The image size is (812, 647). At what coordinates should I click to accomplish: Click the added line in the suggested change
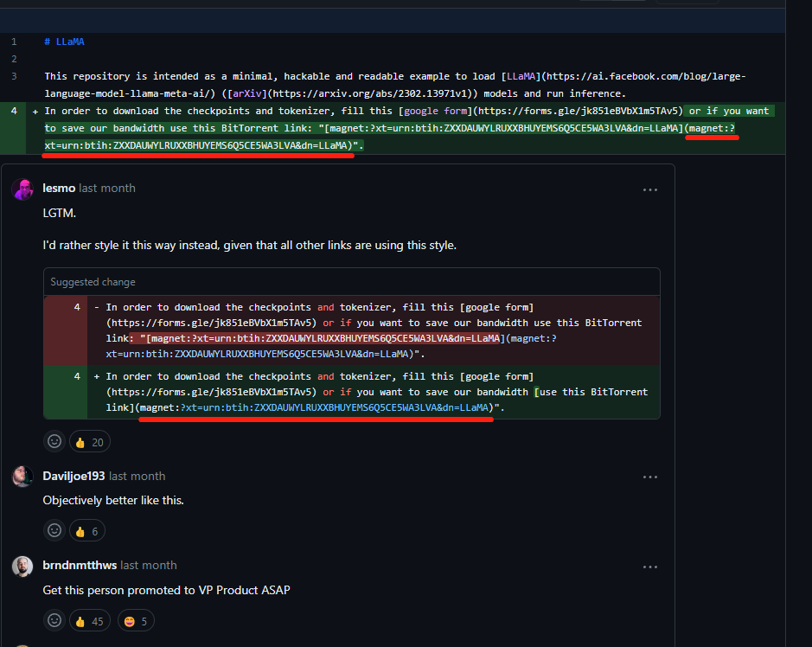352,392
